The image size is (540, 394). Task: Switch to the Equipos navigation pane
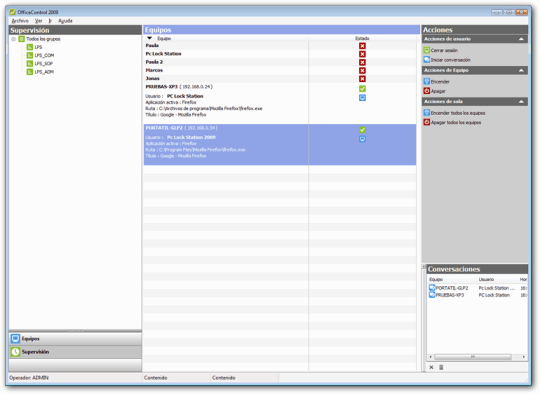[75, 339]
